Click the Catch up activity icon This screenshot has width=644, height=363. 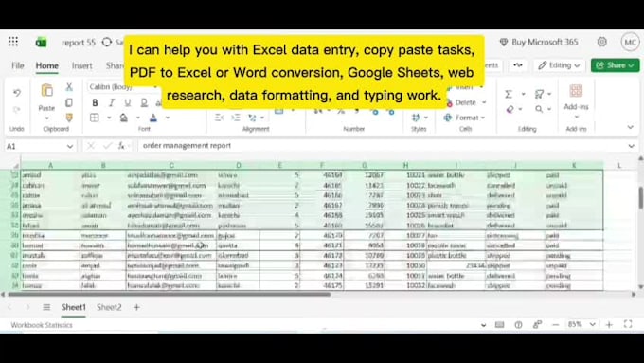pyautogui.click(x=517, y=65)
